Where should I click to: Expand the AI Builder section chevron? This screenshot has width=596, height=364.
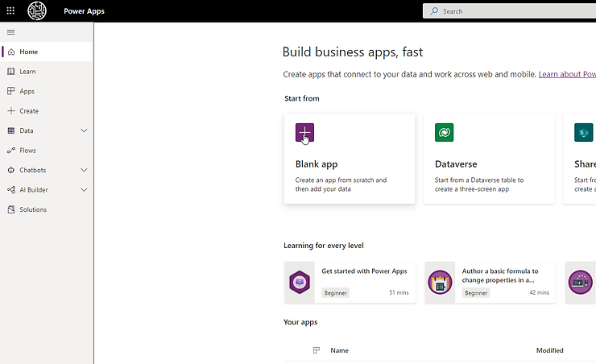[x=84, y=190]
